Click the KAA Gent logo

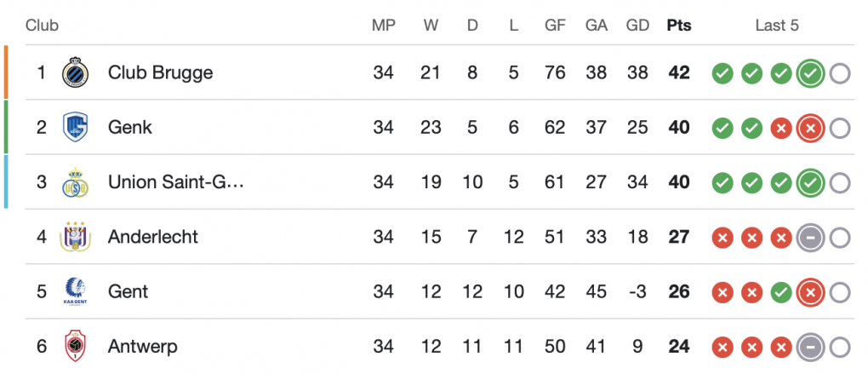tap(75, 291)
